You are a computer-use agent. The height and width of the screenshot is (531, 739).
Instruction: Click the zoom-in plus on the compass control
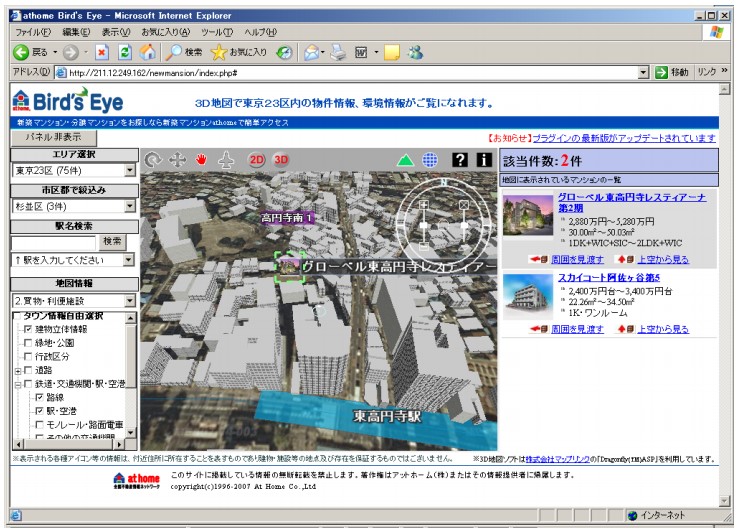pos(424,204)
